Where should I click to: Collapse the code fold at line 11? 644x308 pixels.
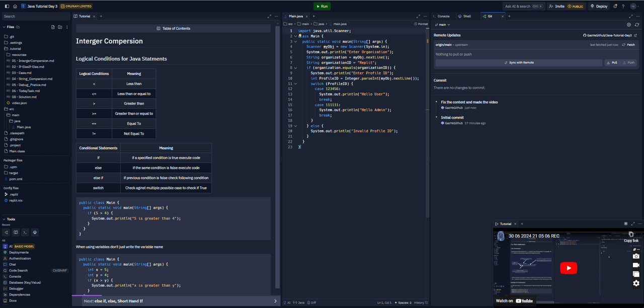pos(295,83)
